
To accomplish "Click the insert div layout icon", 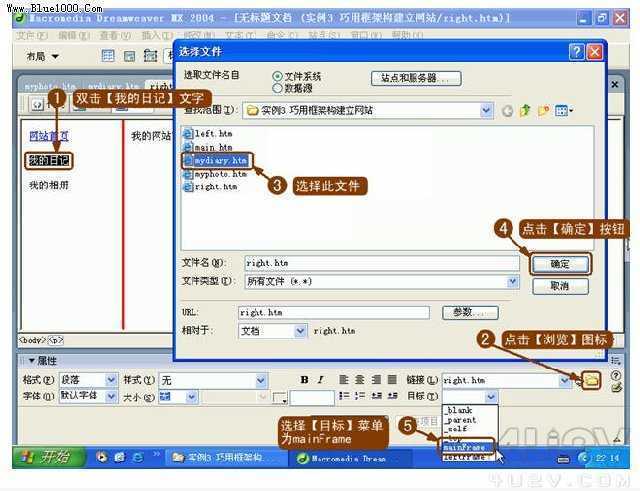I will point(129,56).
